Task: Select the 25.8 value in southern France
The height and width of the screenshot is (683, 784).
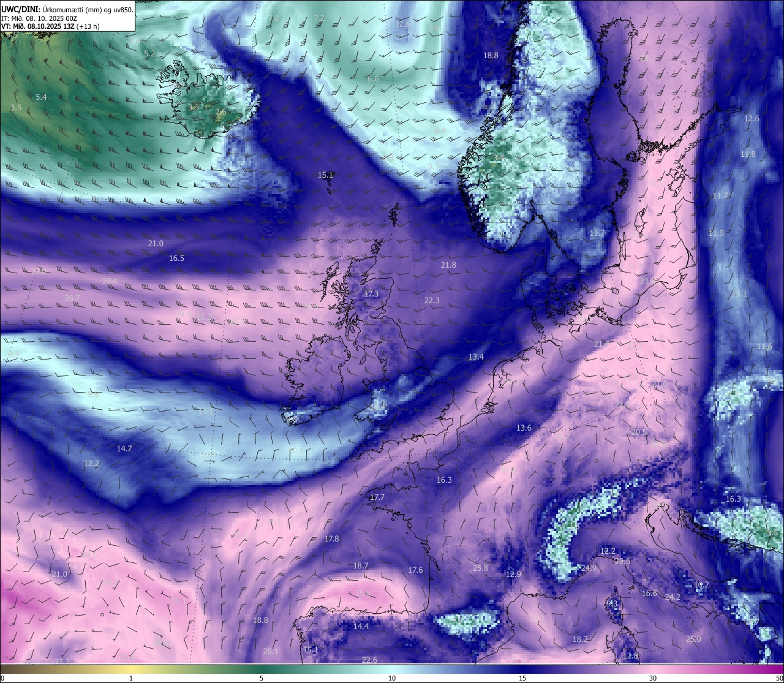Action: [480, 568]
